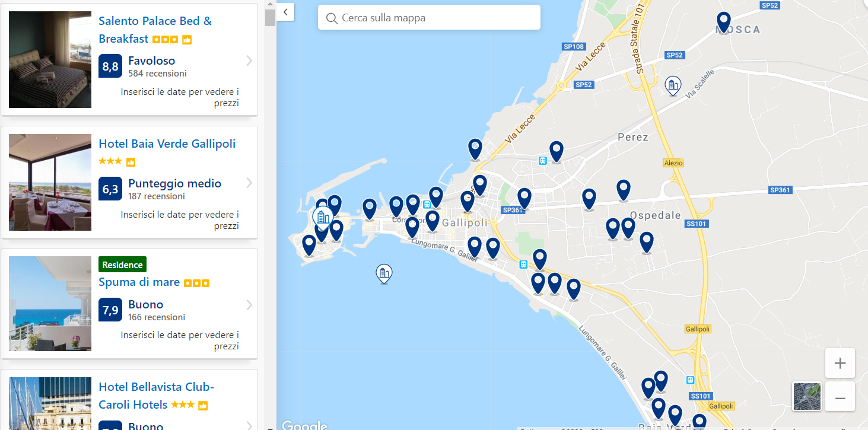
Task: Expand Salento Palace card with chevron
Action: click(x=249, y=60)
